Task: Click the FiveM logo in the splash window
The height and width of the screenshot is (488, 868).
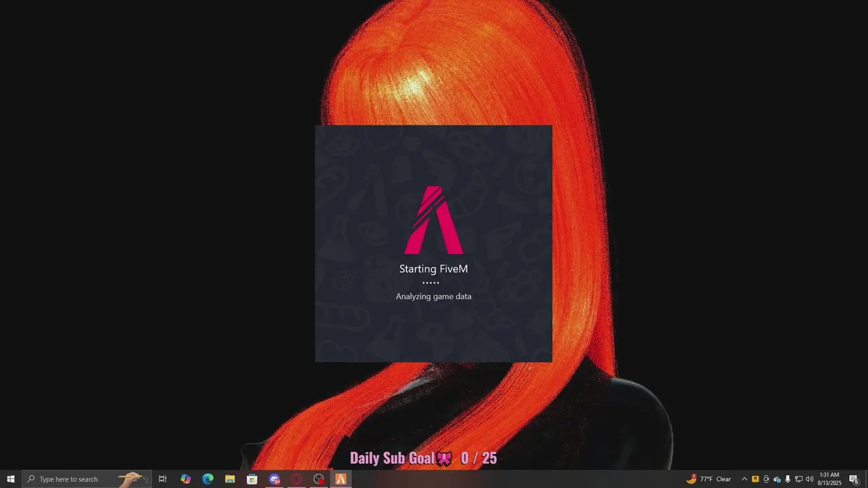Action: [434, 220]
